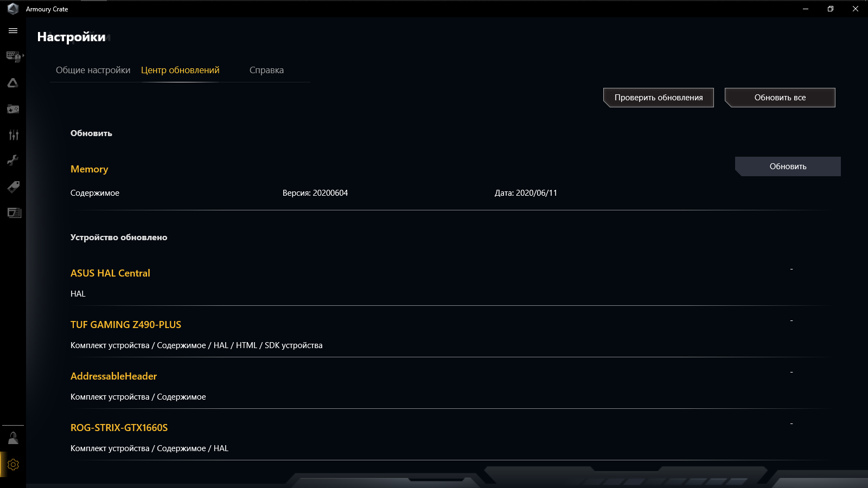Click component list under TUF GAMING Z490-PLUS
The image size is (868, 488).
coord(196,345)
